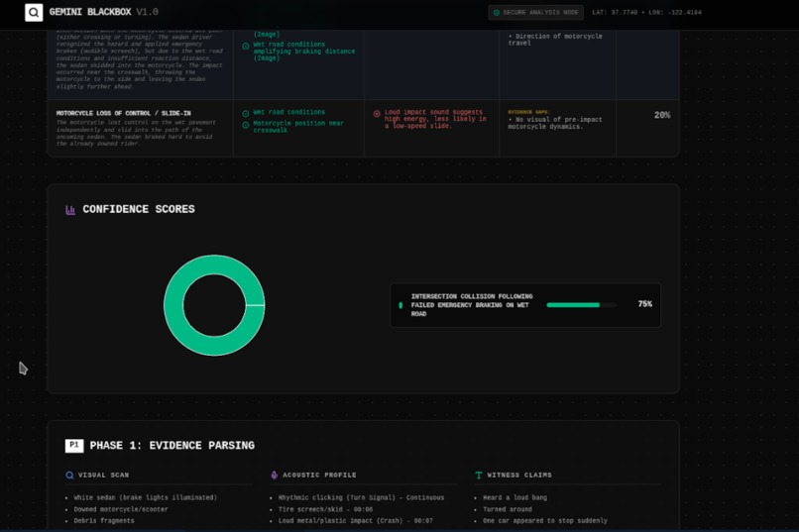Screen dimensions: 799x532
Task: Click the Gemini Blackbox search logo icon
Action: (x=34, y=12)
